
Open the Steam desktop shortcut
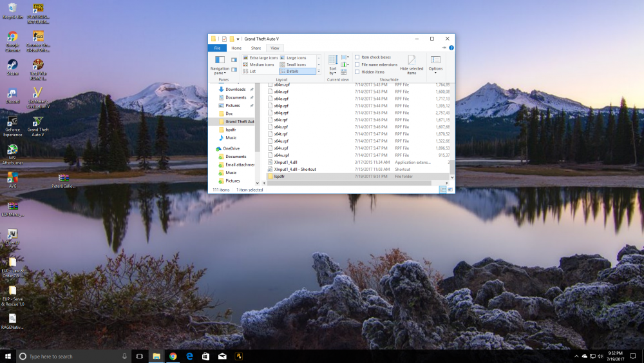pos(12,64)
